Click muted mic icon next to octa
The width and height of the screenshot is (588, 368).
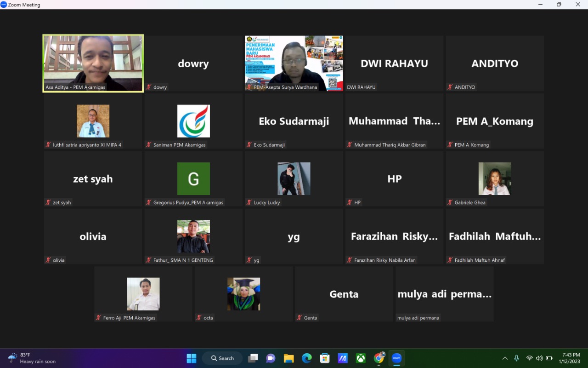coord(199,317)
